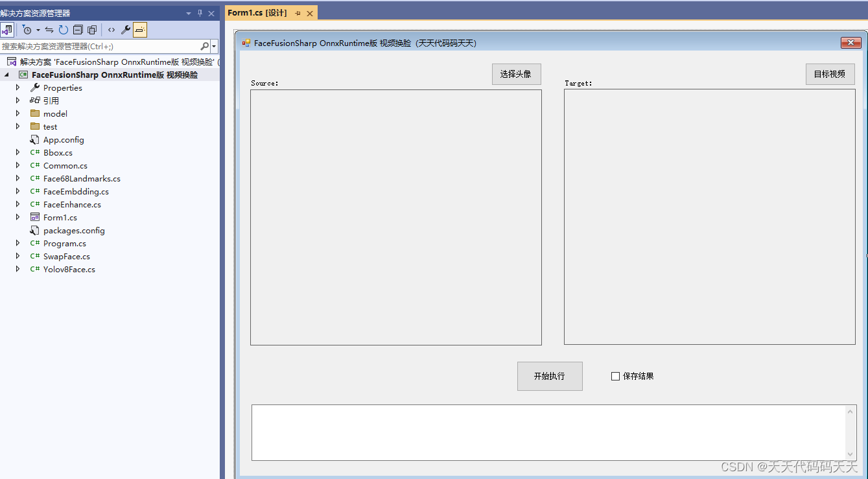Click inside the bottom log text box
The width and height of the screenshot is (868, 479).
pyautogui.click(x=548, y=432)
